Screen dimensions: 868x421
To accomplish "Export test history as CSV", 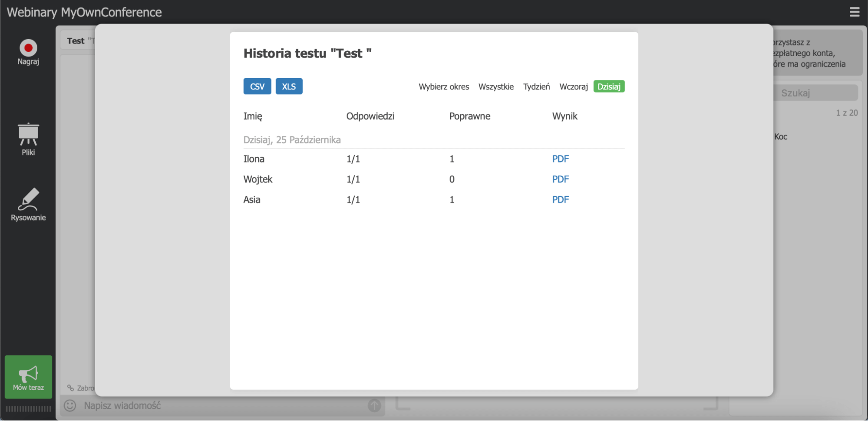I will (257, 86).
